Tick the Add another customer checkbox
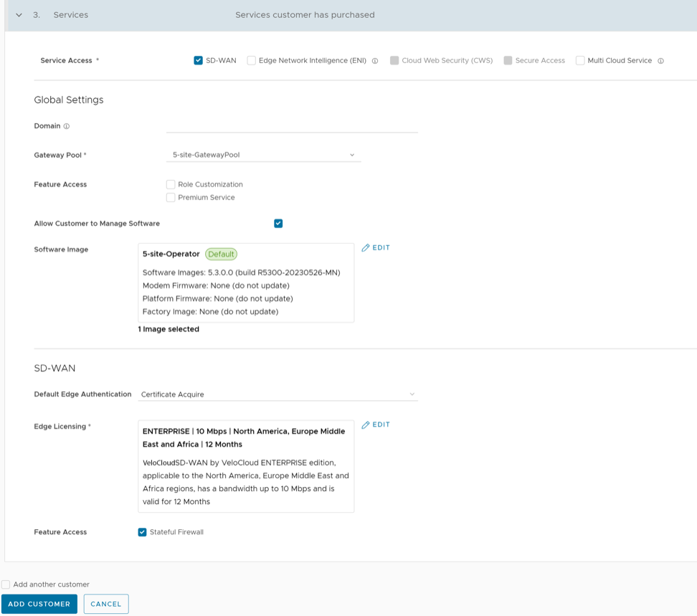The image size is (697, 616). tap(6, 584)
